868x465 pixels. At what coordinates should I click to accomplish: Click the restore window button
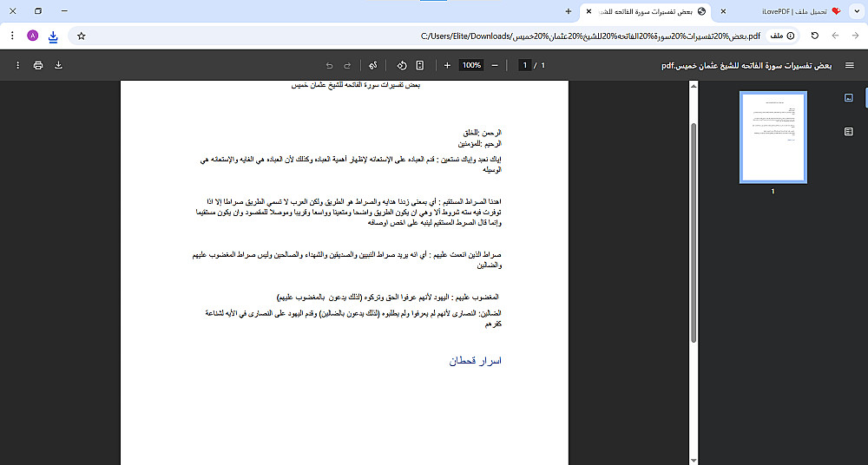[x=38, y=11]
